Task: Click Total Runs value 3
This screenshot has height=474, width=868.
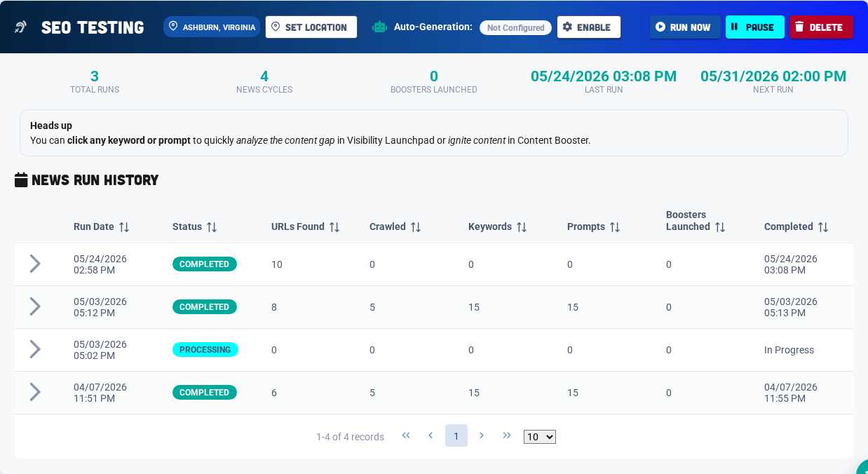Action: pyautogui.click(x=95, y=76)
